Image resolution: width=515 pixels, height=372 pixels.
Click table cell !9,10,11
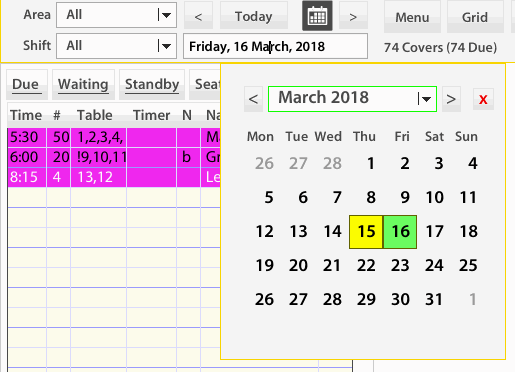tap(99, 157)
